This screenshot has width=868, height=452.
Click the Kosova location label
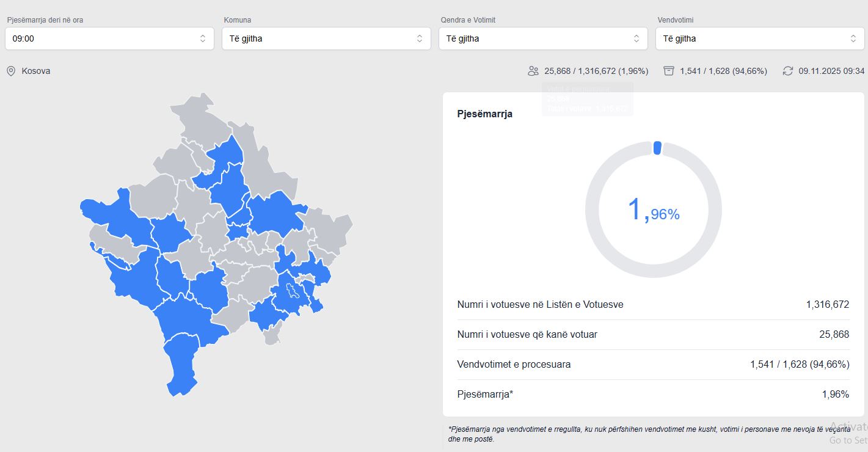tap(36, 71)
